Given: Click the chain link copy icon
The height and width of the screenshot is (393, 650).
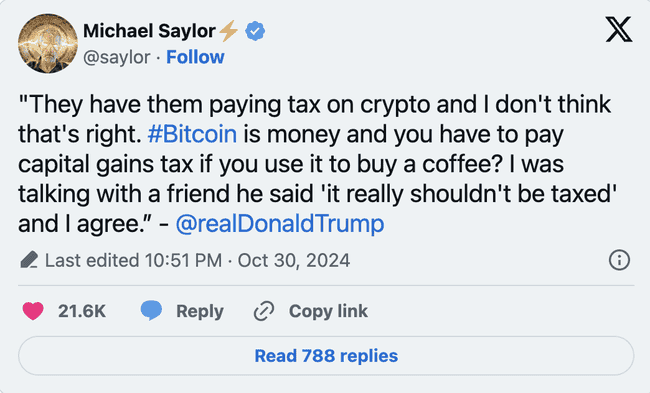Looking at the screenshot, I should pyautogui.click(x=264, y=311).
